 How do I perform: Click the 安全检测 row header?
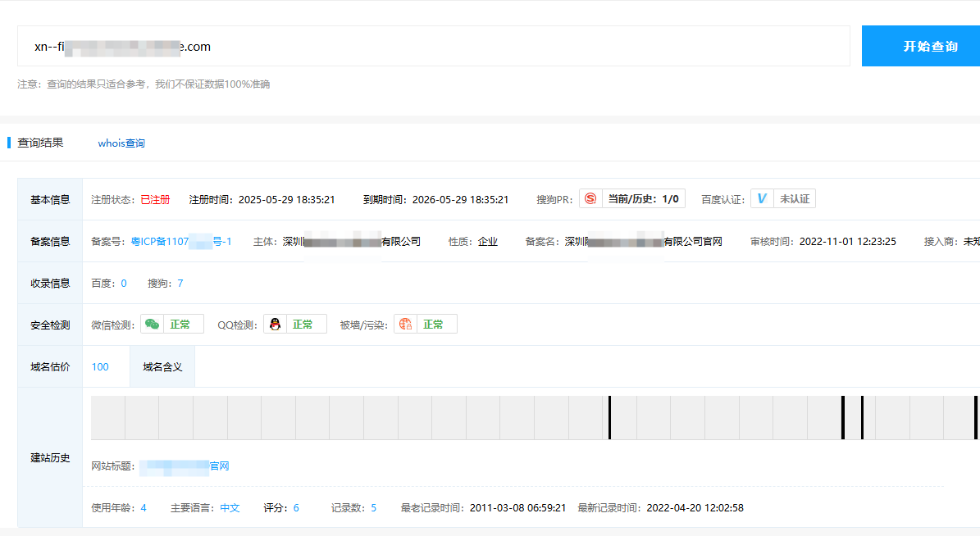point(50,325)
